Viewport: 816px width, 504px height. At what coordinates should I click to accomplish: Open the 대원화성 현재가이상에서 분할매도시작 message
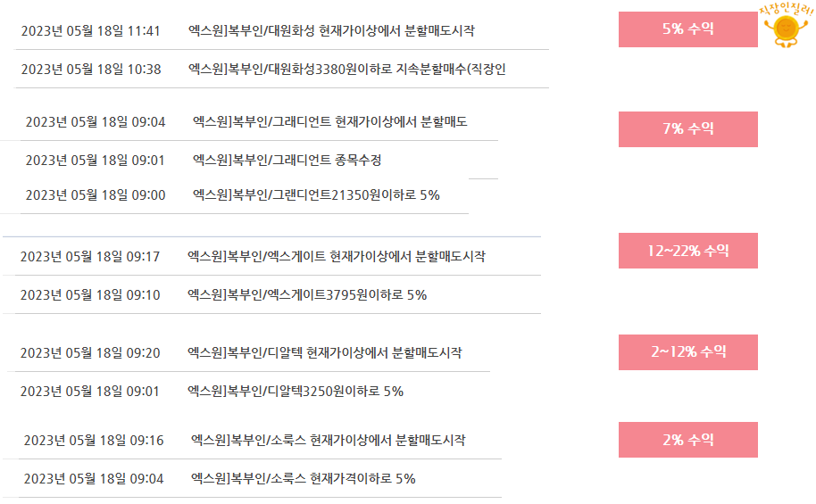(x=331, y=30)
